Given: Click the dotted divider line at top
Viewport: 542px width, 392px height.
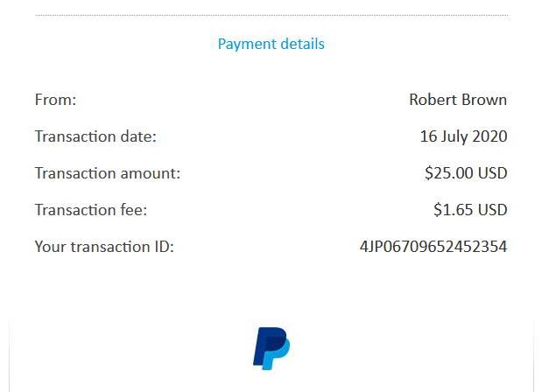Looking at the screenshot, I should point(271,15).
